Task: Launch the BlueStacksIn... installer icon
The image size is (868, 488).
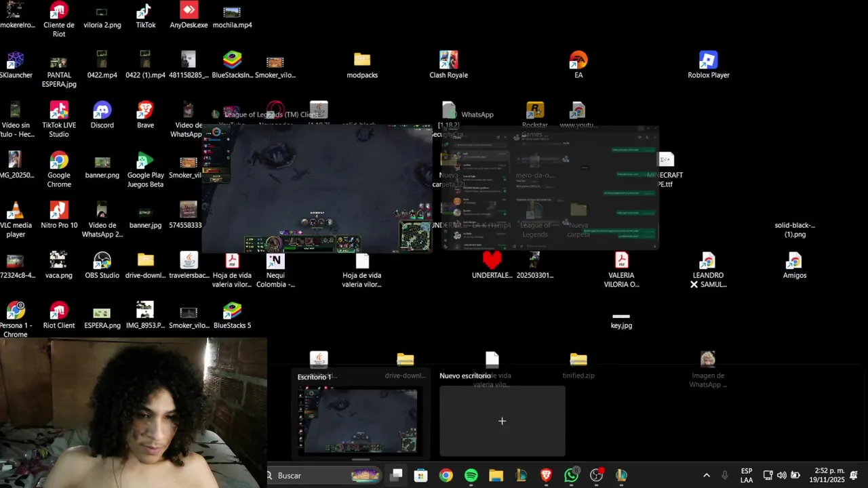Action: (232, 65)
